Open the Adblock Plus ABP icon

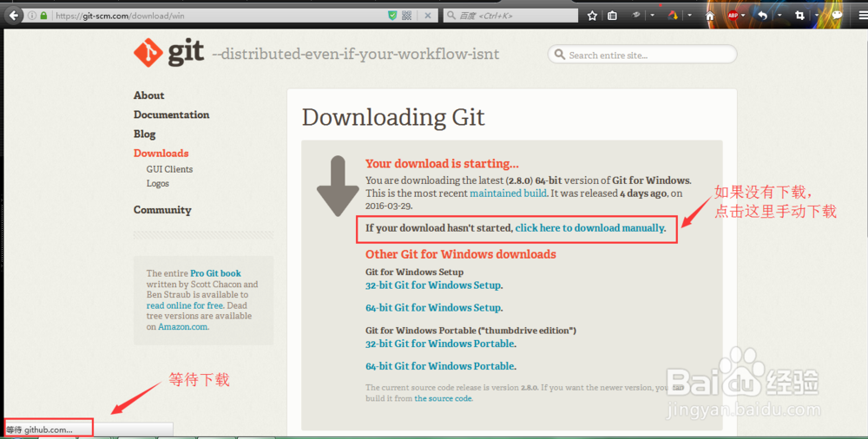coord(733,16)
